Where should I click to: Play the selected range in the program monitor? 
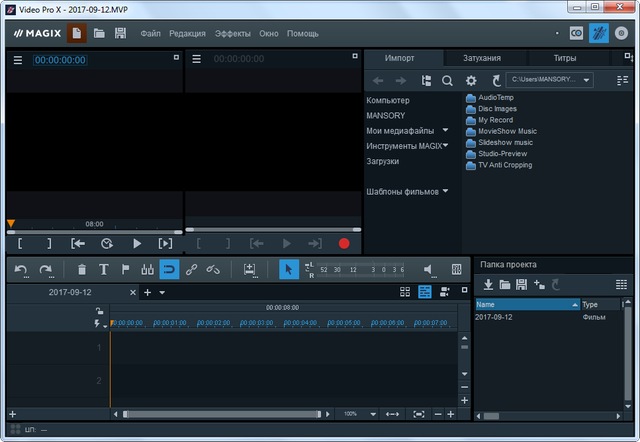point(165,244)
